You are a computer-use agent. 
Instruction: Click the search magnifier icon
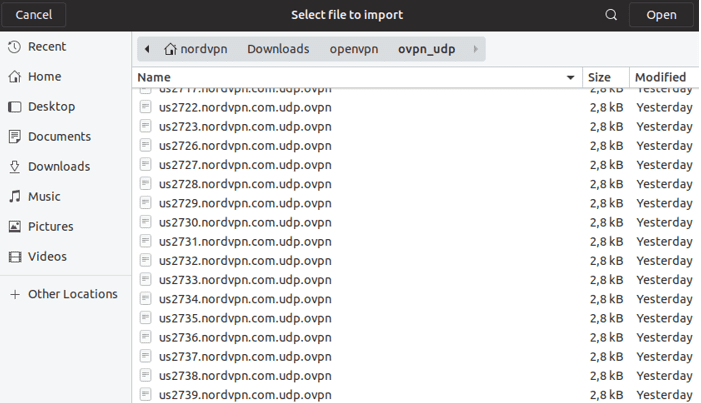click(611, 15)
